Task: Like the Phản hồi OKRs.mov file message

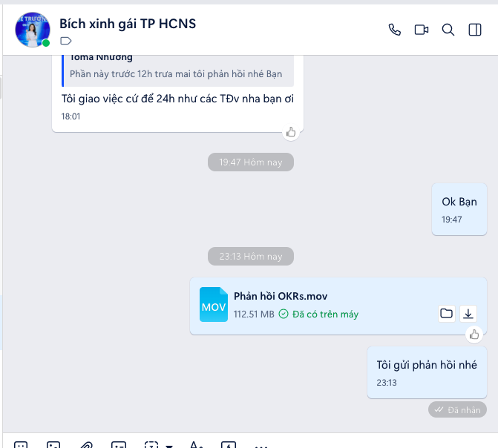Action: click(x=474, y=335)
